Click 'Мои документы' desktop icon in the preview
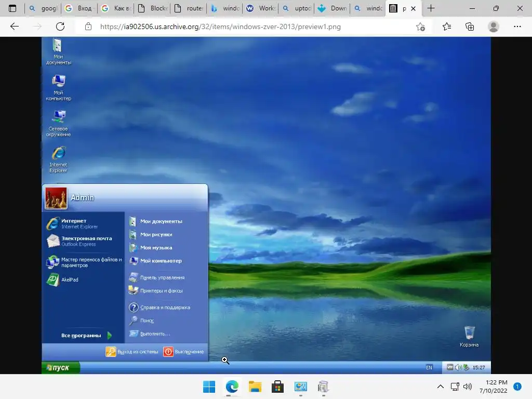This screenshot has width=532, height=399. pos(58,51)
